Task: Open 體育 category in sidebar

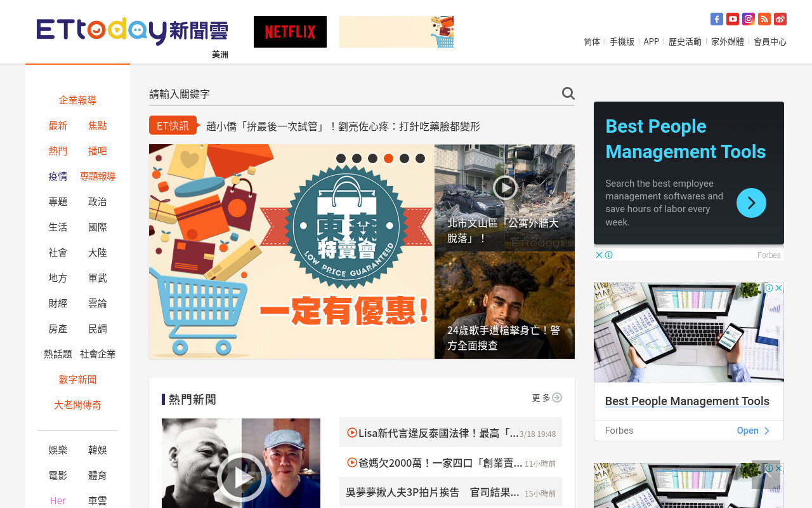Action: tap(98, 476)
